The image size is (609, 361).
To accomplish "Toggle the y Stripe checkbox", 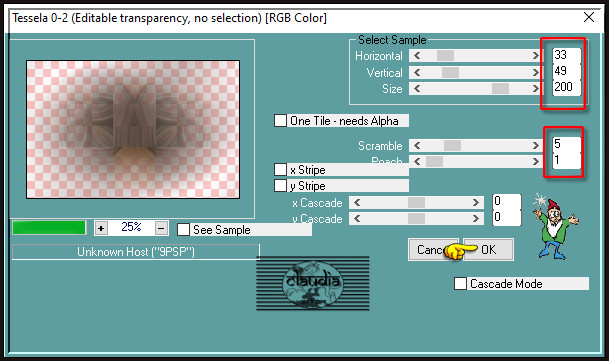I will (280, 185).
